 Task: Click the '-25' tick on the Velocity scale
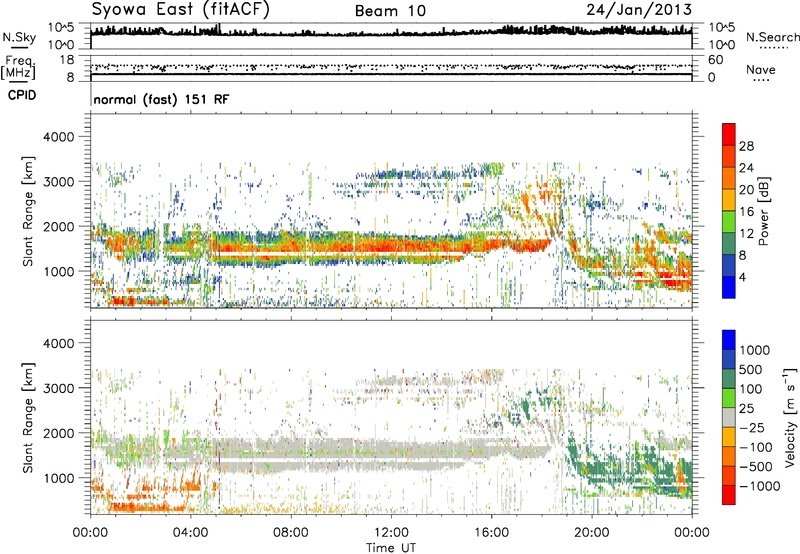click(753, 427)
